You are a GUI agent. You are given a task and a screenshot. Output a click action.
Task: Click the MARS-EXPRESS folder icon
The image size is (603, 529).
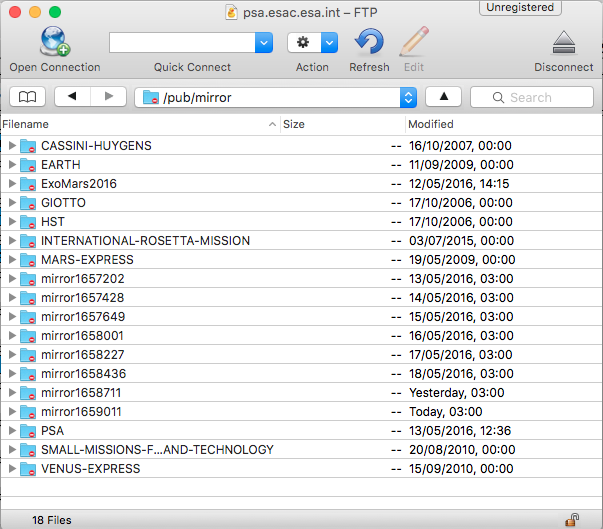pos(28,260)
